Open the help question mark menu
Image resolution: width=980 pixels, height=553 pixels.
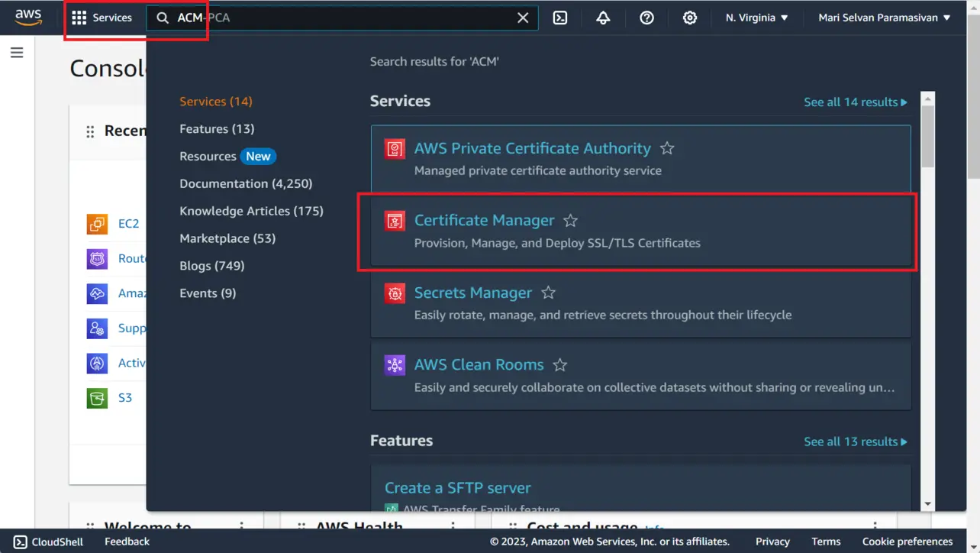coord(646,18)
